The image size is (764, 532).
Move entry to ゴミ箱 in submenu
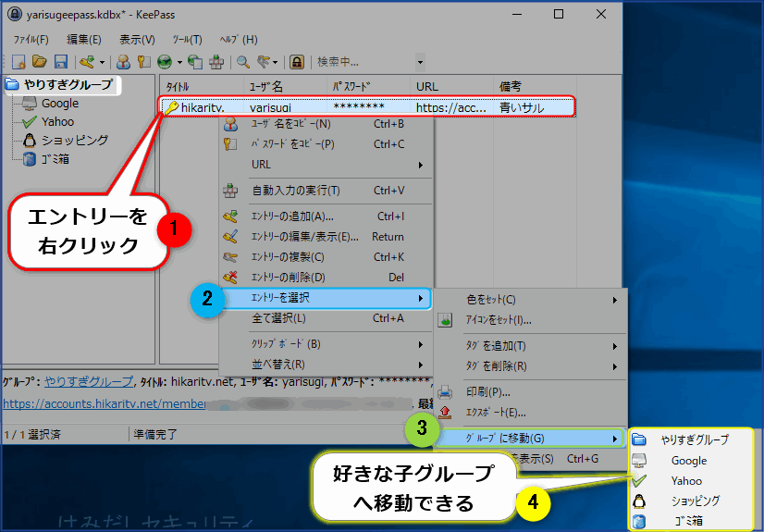pyautogui.click(x=692, y=521)
